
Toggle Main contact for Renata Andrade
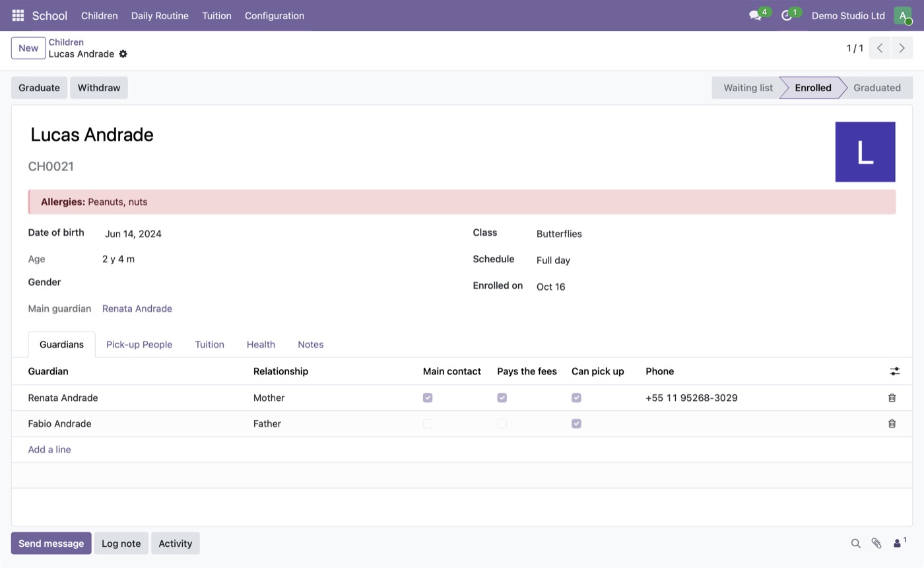(428, 398)
